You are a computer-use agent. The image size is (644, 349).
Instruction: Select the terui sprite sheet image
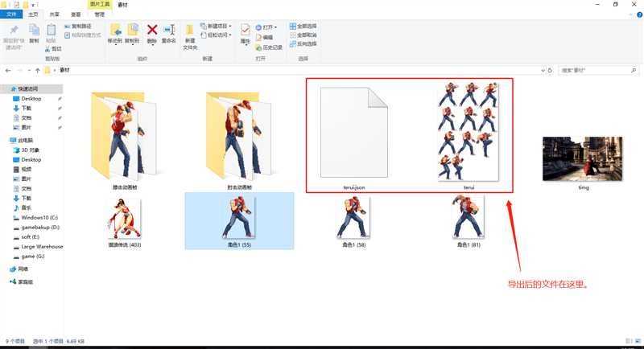469,136
